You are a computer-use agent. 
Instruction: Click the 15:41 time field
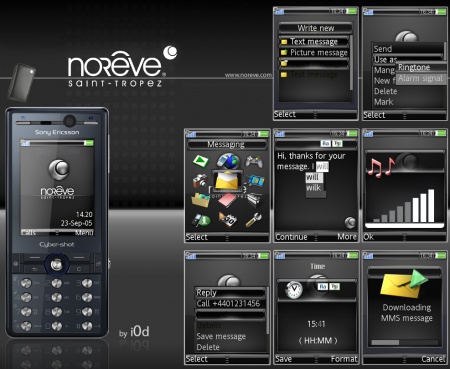click(x=316, y=324)
